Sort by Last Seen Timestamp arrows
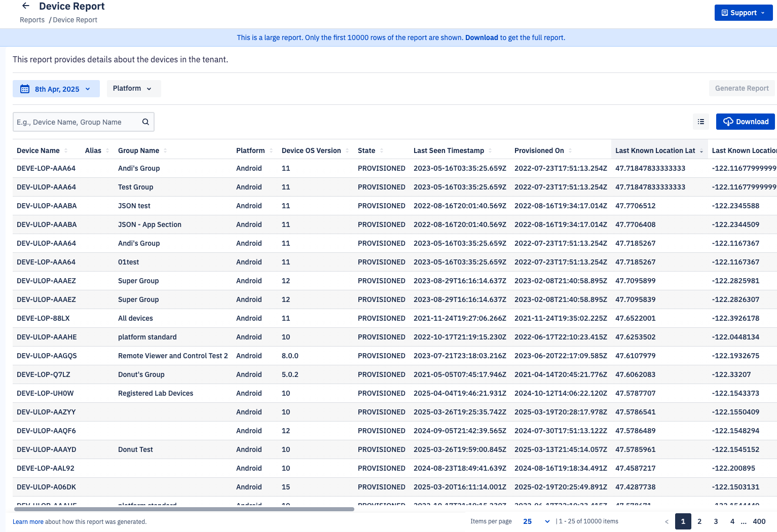This screenshot has height=532, width=777. click(x=490, y=150)
